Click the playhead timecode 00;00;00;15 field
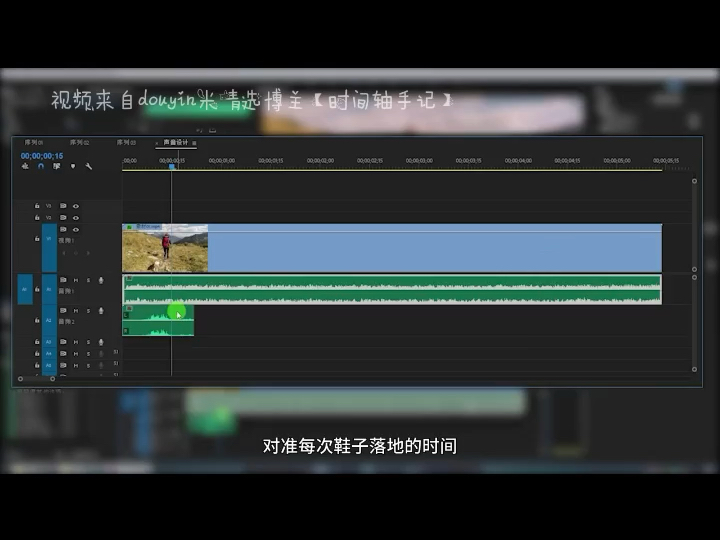Image resolution: width=720 pixels, height=540 pixels. pos(42,156)
